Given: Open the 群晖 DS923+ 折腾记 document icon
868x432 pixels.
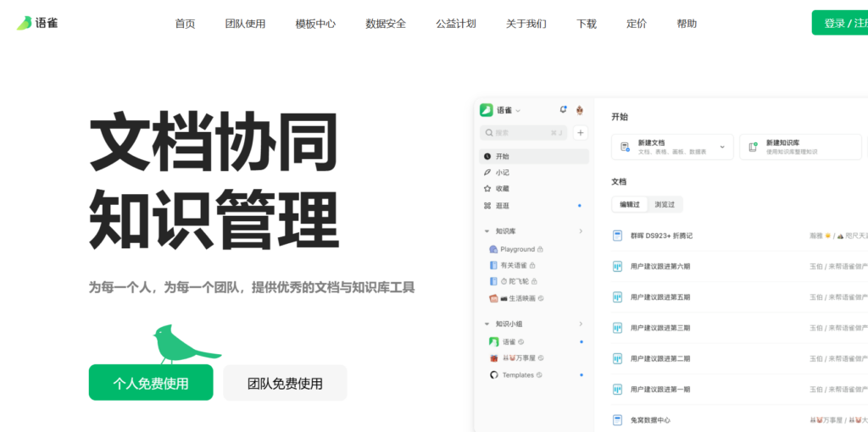Looking at the screenshot, I should point(617,235).
